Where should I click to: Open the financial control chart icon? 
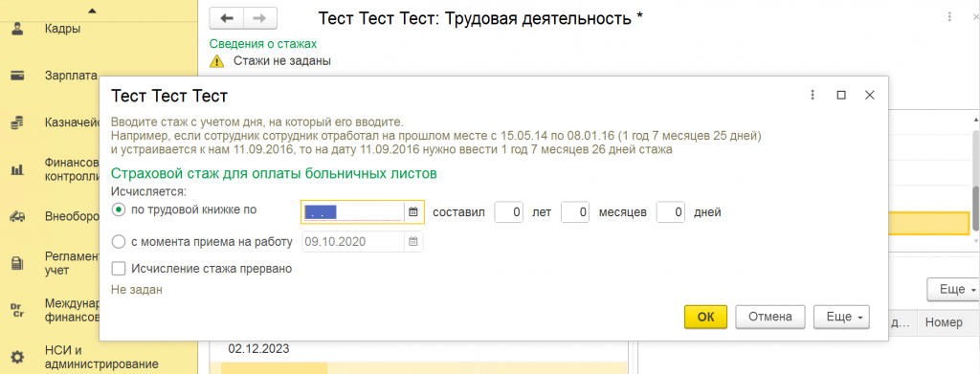pos(17,169)
